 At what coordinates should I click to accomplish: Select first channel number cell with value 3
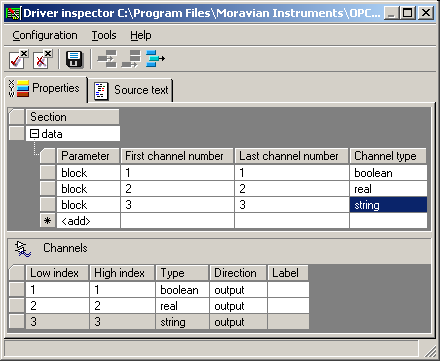pyautogui.click(x=177, y=205)
